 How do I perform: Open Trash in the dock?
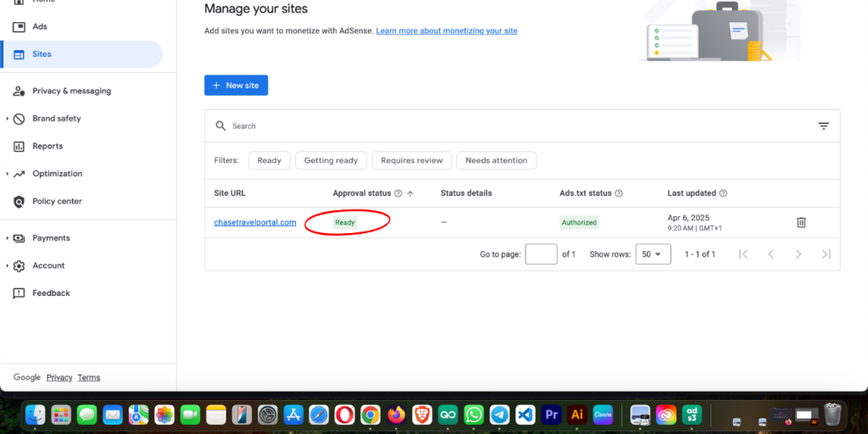pos(832,414)
